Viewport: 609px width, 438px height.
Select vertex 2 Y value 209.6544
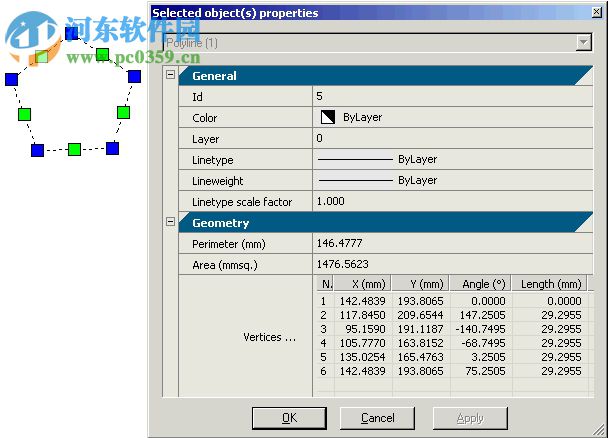[x=420, y=315]
